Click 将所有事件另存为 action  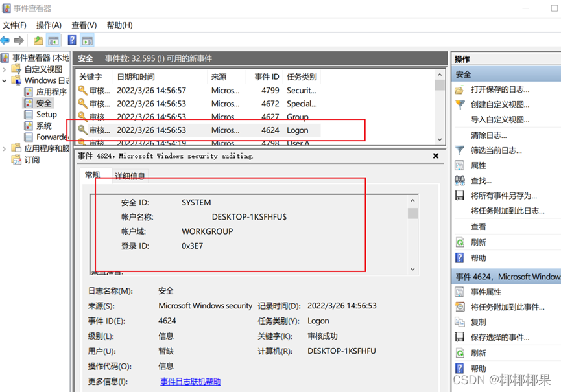click(504, 196)
